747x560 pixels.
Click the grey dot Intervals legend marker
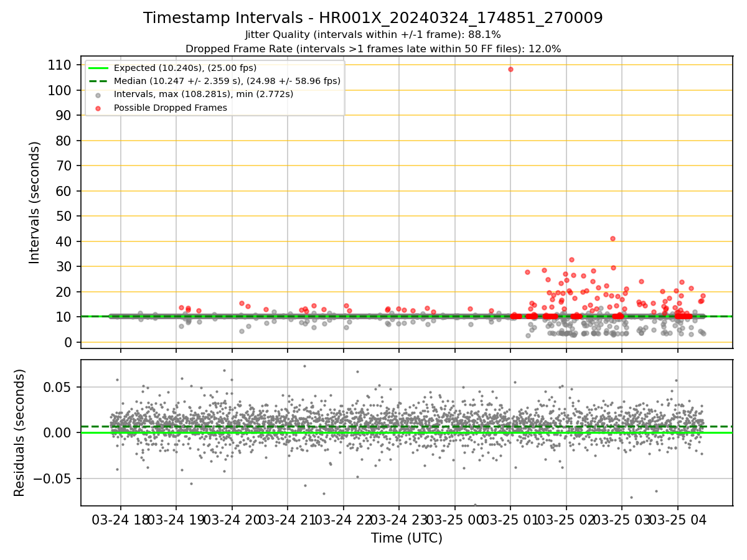pos(98,95)
